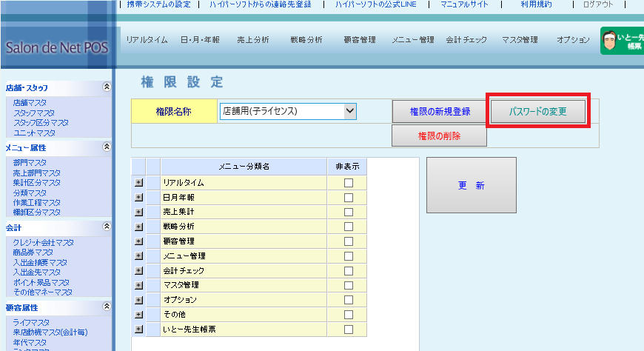Expand the その他 row plus icon
This screenshot has height=351, width=644.
[138, 315]
